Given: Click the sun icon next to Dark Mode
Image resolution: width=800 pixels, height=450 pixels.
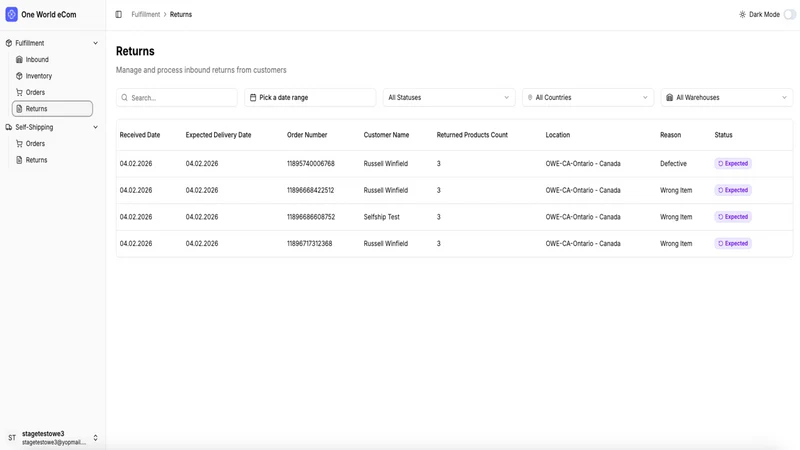Looking at the screenshot, I should pyautogui.click(x=742, y=14).
